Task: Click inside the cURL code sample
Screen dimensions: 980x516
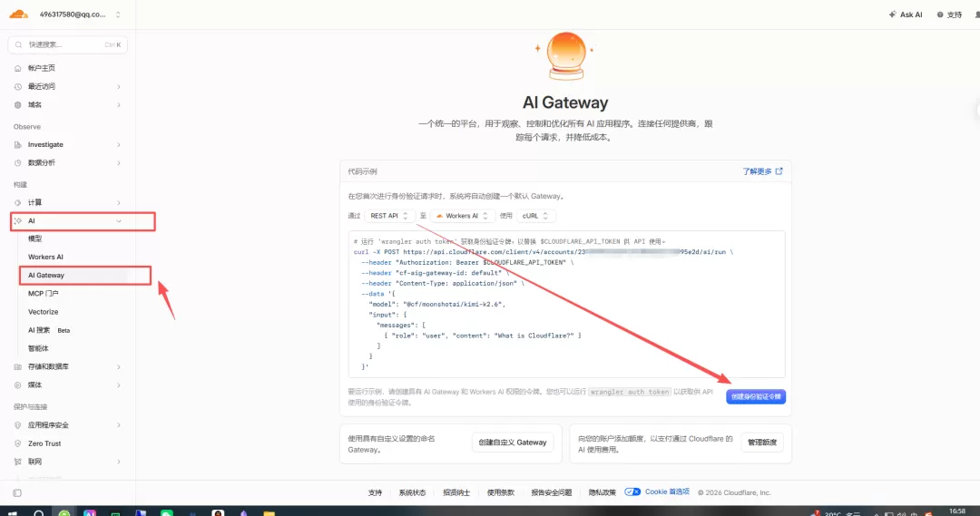Action: tap(566, 304)
